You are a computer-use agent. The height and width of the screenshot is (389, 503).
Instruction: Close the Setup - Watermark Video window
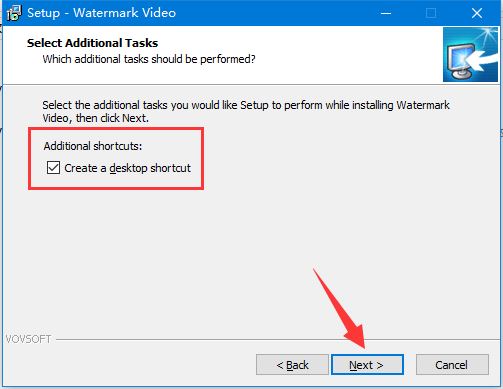477,13
